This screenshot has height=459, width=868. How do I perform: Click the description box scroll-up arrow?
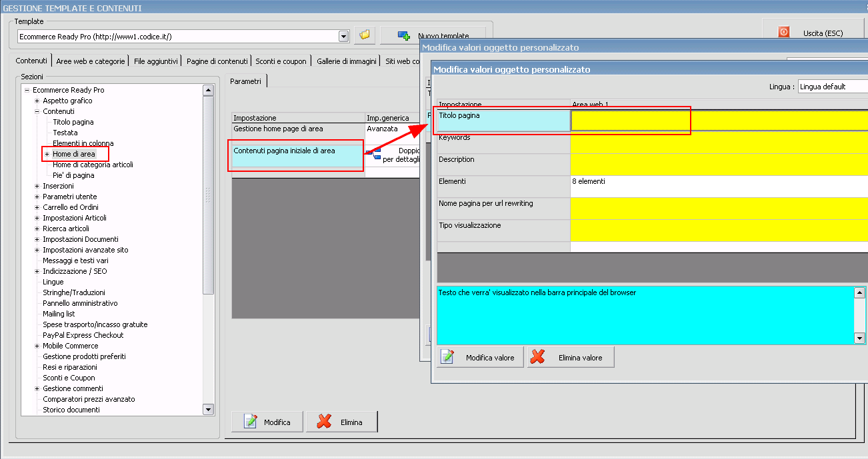click(859, 293)
